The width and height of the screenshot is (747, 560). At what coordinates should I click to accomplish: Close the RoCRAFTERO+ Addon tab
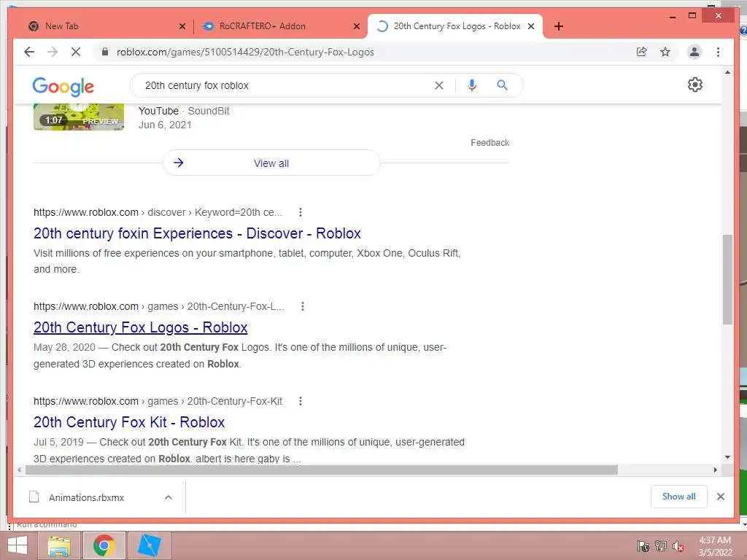[x=356, y=26]
